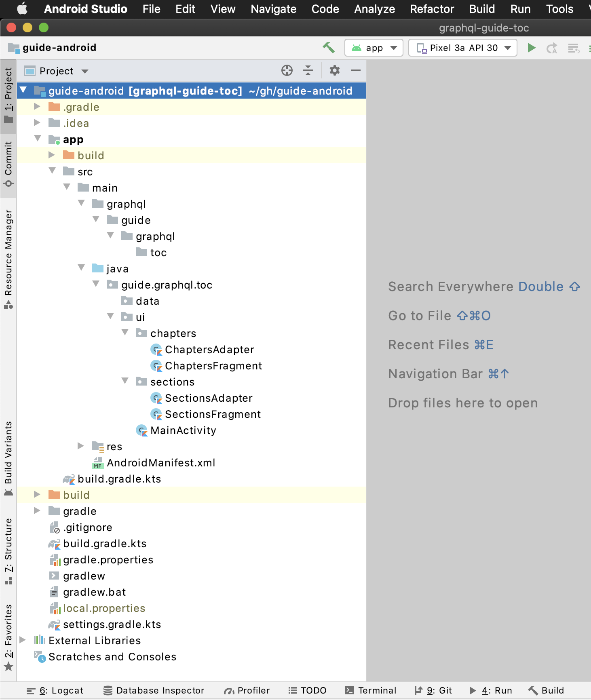Open app module build.gradle.kts file

(x=112, y=479)
